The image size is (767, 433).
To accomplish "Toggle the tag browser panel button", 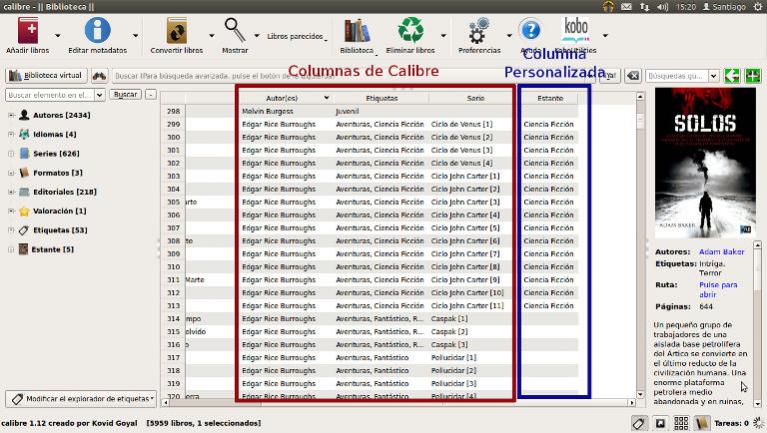I will coord(640,423).
